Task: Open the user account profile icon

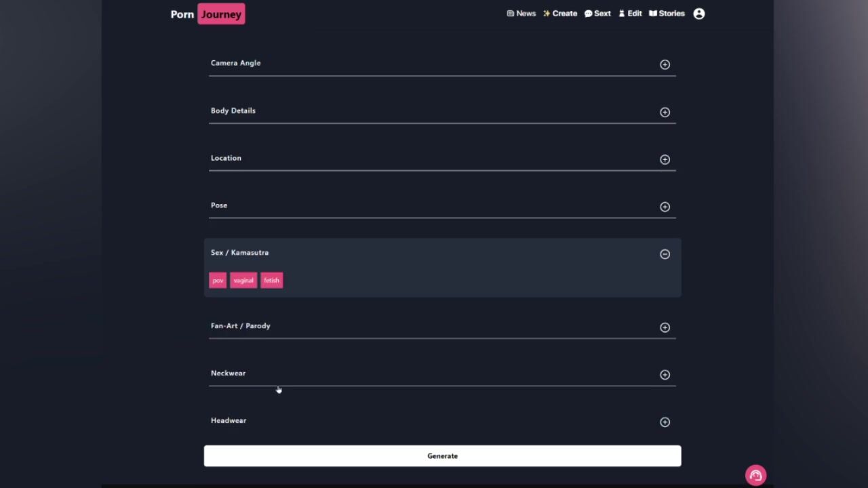Action: click(x=699, y=14)
